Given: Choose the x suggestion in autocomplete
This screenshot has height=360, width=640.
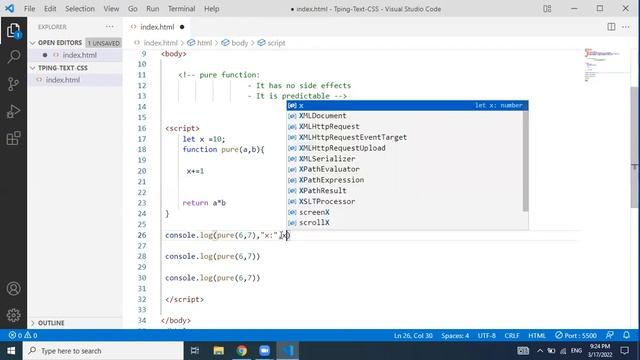Looking at the screenshot, I should point(407,105).
